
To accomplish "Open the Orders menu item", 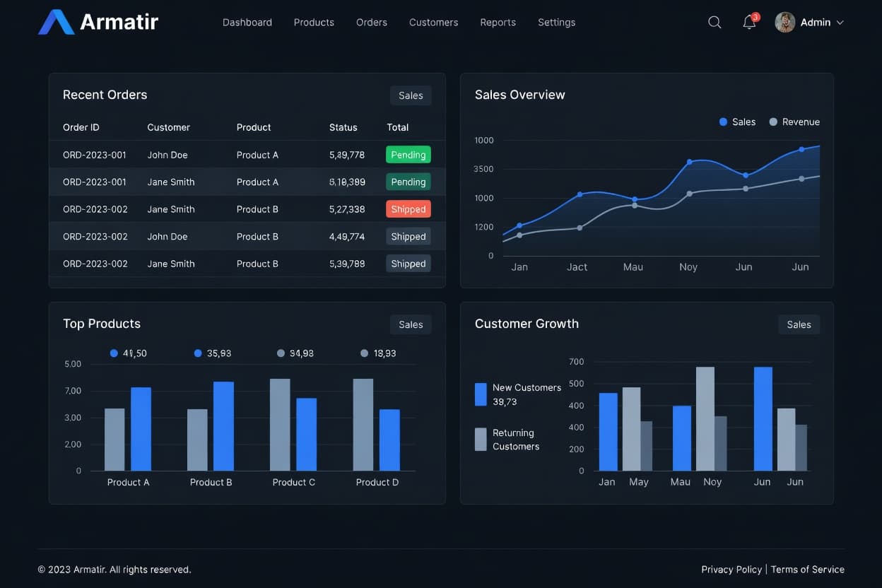I will coord(372,23).
